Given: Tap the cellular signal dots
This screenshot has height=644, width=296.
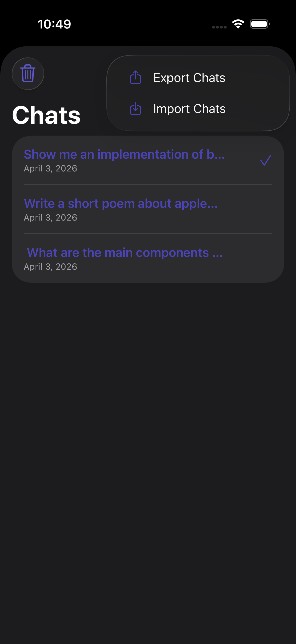Looking at the screenshot, I should point(219,27).
